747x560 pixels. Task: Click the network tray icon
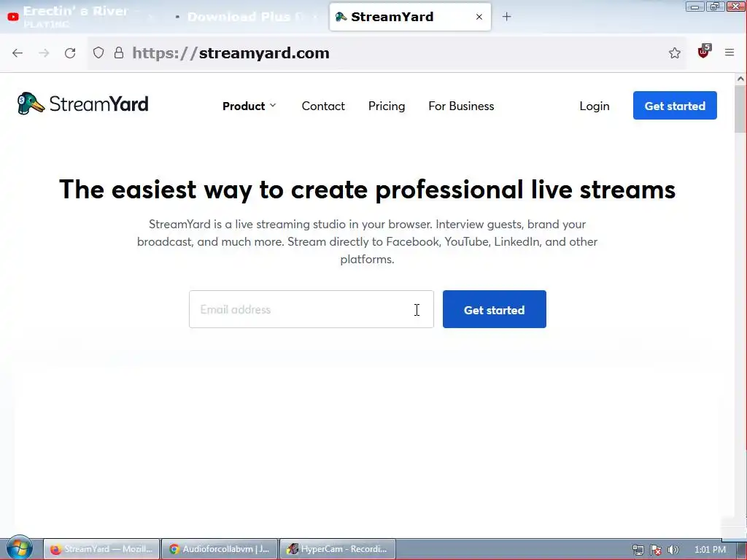coord(638,550)
